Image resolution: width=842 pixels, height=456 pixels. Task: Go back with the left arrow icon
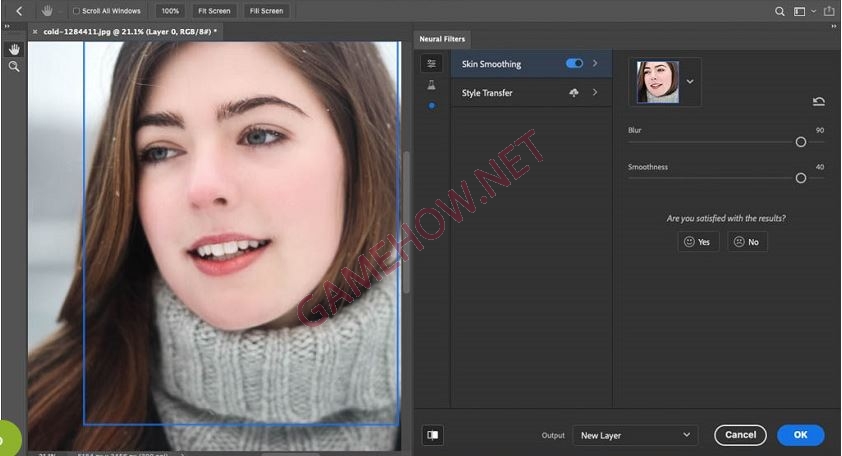[19, 11]
